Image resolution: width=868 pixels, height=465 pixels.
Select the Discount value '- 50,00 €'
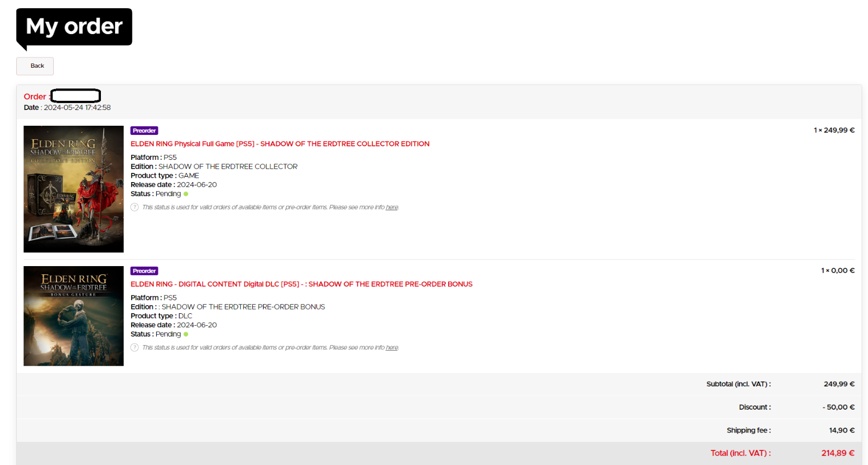(839, 407)
